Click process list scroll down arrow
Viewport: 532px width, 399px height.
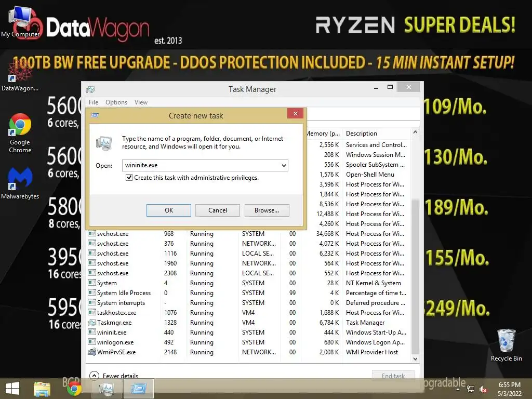[415, 358]
